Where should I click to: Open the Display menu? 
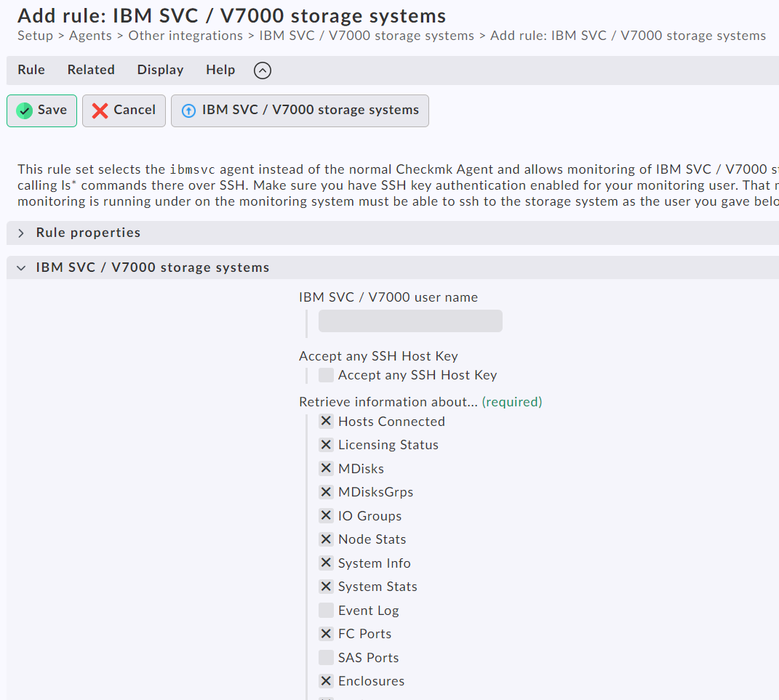tap(160, 70)
